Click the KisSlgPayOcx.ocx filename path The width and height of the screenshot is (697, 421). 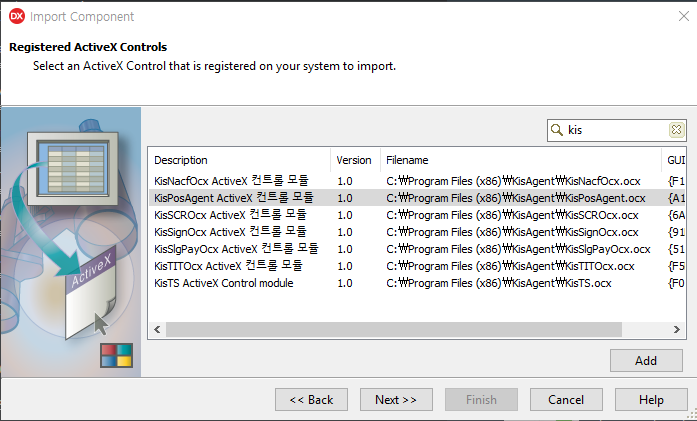click(x=518, y=249)
